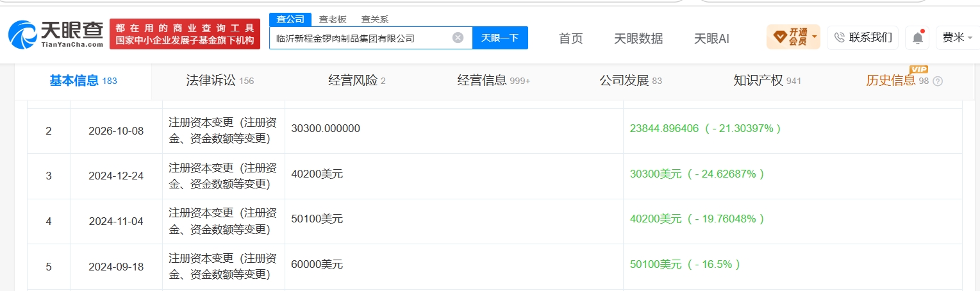The image size is (980, 291).
Task: Click the date 2024-12-24
Action: 116,176
